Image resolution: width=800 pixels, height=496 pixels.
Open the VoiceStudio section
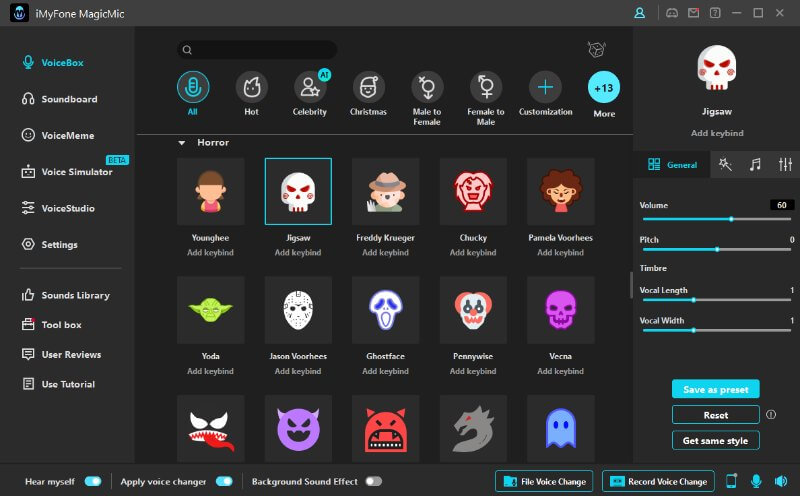pyautogui.click(x=58, y=208)
